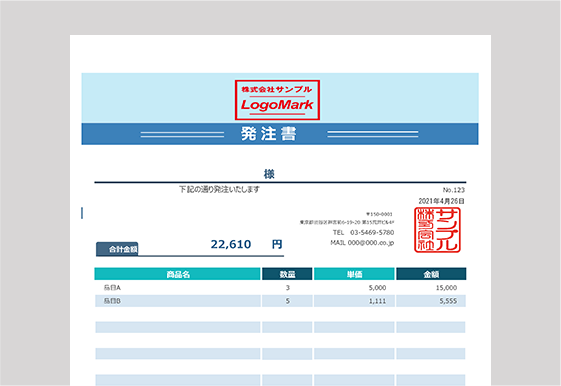Select the 発注書 title heading
Viewport: 561px width, 386px height.
click(269, 134)
